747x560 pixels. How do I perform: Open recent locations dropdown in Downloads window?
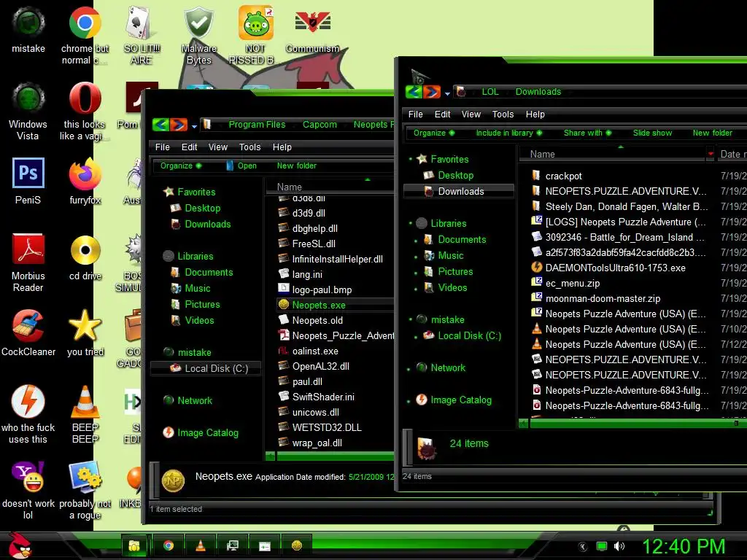coord(447,94)
